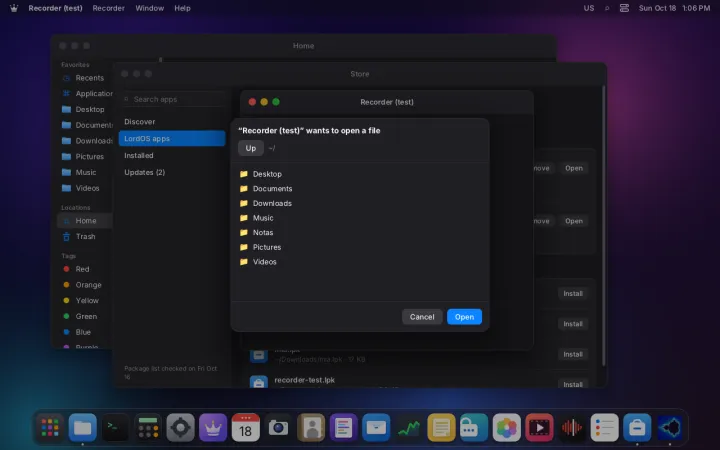
Task: Select Recents in the Home window sidebar
Action: pos(85,78)
